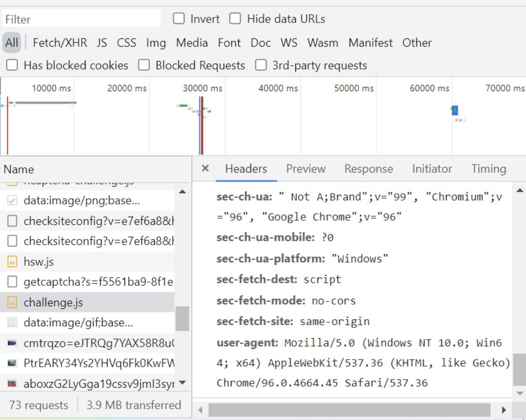Filter by Manifest requests
The height and width of the screenshot is (420, 526).
click(370, 43)
